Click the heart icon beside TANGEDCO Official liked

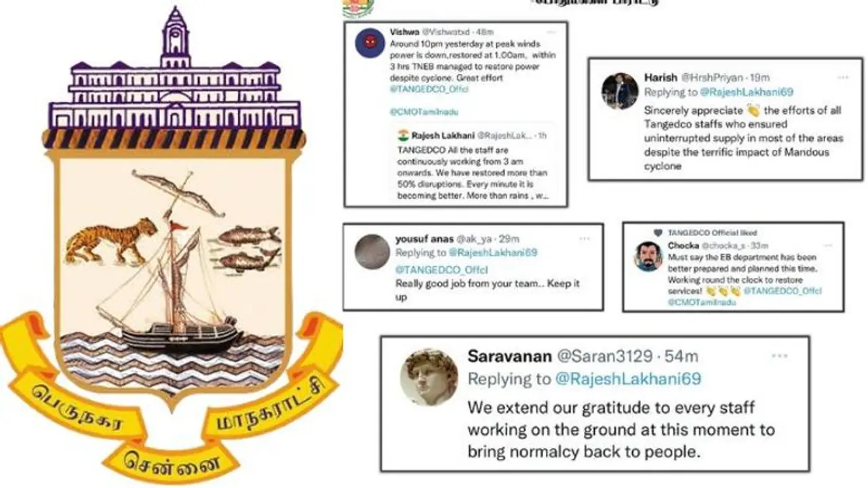click(x=657, y=232)
